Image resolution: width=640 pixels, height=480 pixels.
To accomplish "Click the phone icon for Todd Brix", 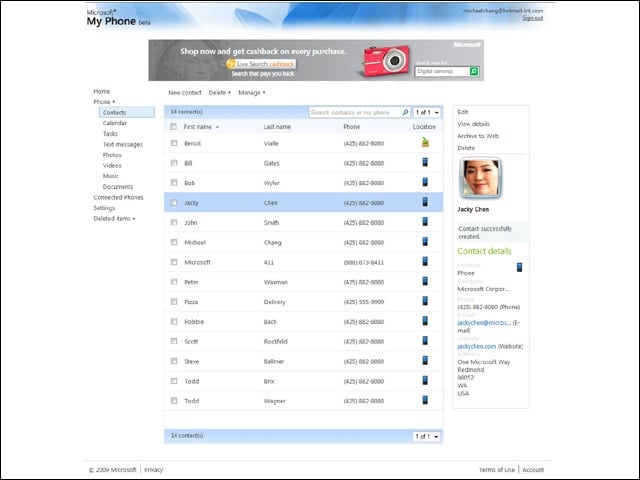I will [x=425, y=380].
